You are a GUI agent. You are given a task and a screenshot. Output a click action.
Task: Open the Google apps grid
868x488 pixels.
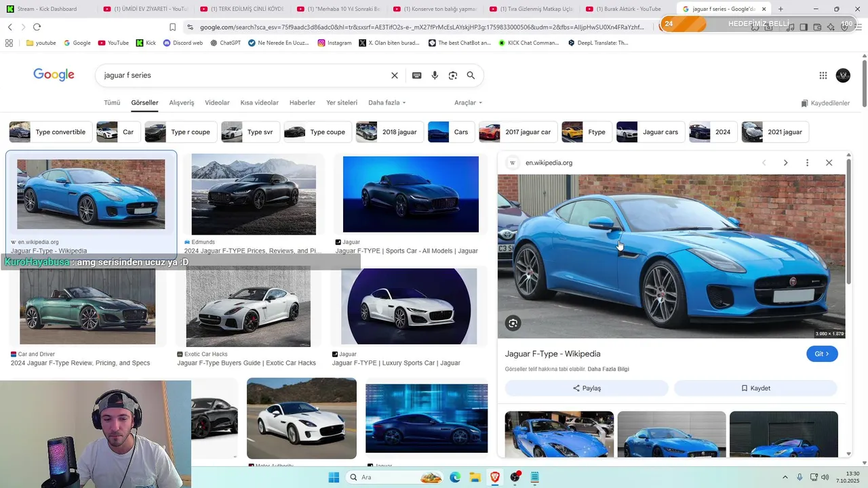point(823,75)
